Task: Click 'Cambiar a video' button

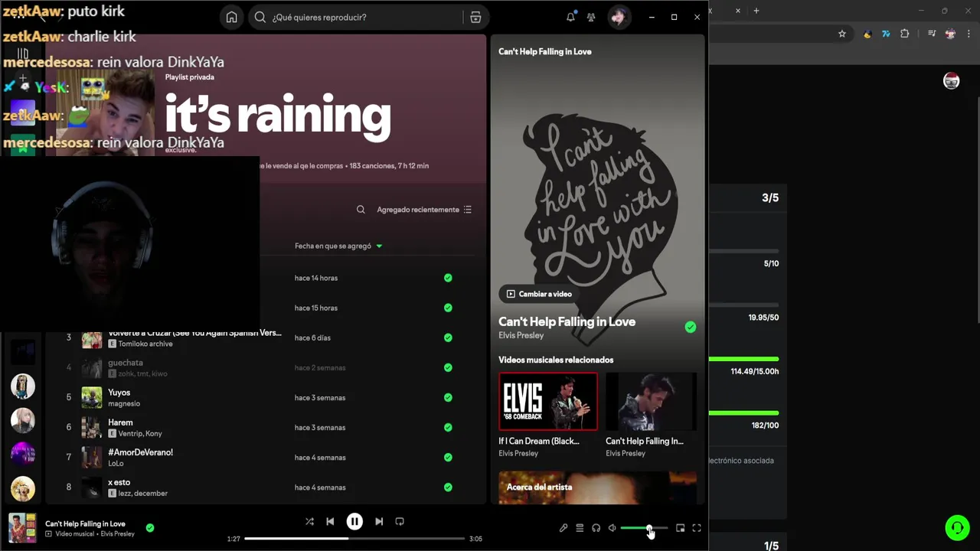Action: click(x=539, y=294)
